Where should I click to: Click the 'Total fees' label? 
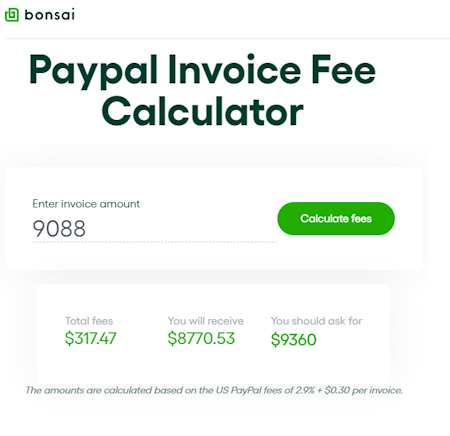(x=89, y=321)
